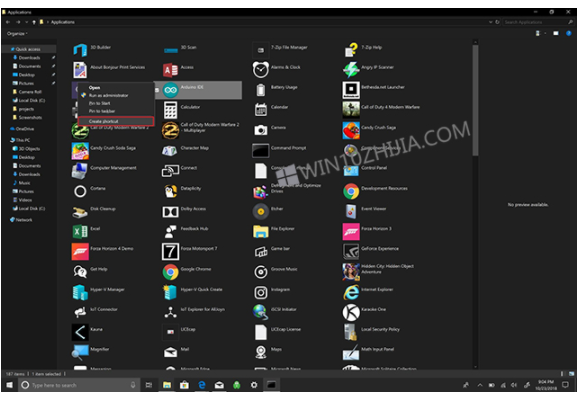Choose Open from the context menu
578x399 pixels.
(94, 88)
